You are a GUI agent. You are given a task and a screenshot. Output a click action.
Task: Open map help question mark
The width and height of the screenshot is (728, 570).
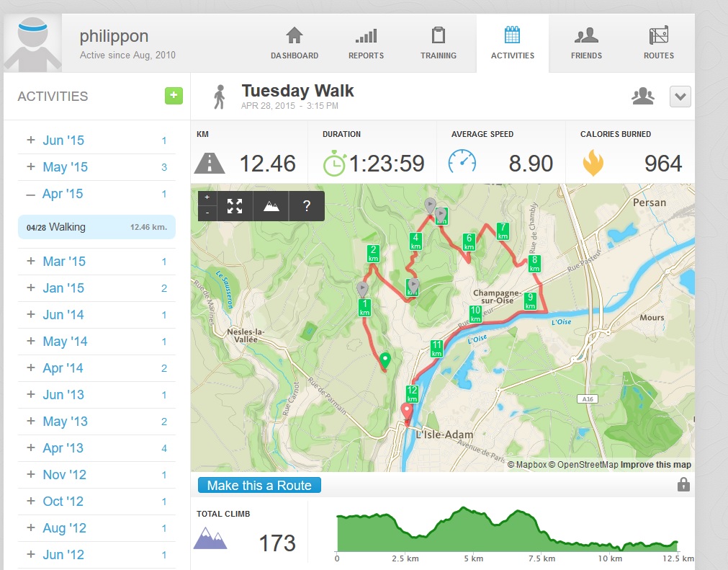coord(307,206)
